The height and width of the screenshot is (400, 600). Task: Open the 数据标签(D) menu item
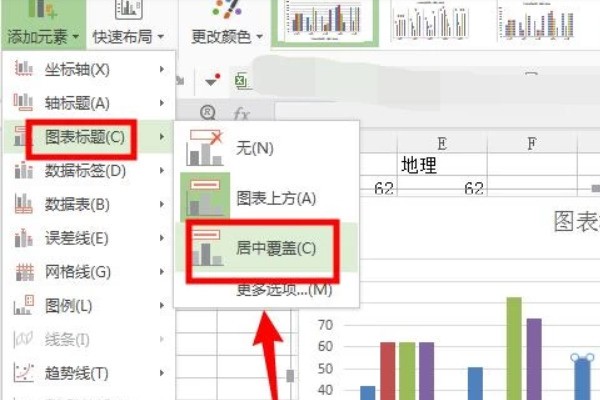[x=89, y=170]
